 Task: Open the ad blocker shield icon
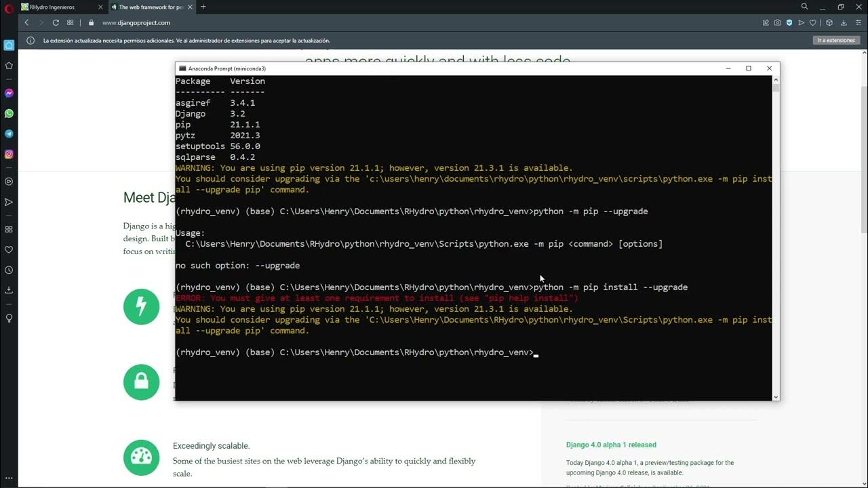789,22
